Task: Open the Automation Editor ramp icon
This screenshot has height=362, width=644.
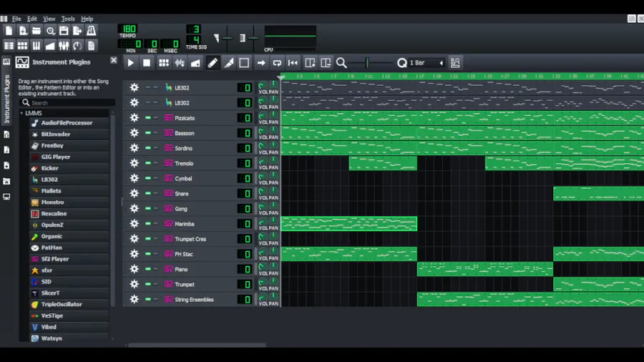Action: click(50, 46)
